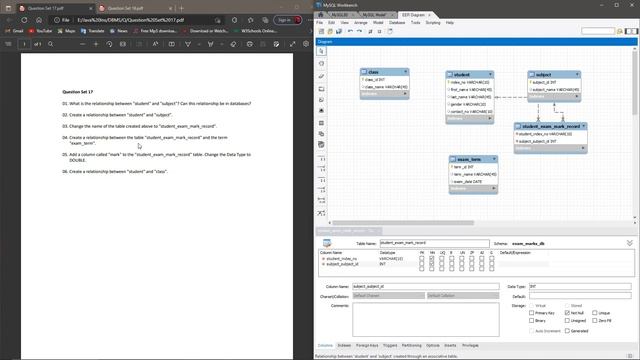Select the new layer tool
This screenshot has width=640, height=360.
click(322, 89)
